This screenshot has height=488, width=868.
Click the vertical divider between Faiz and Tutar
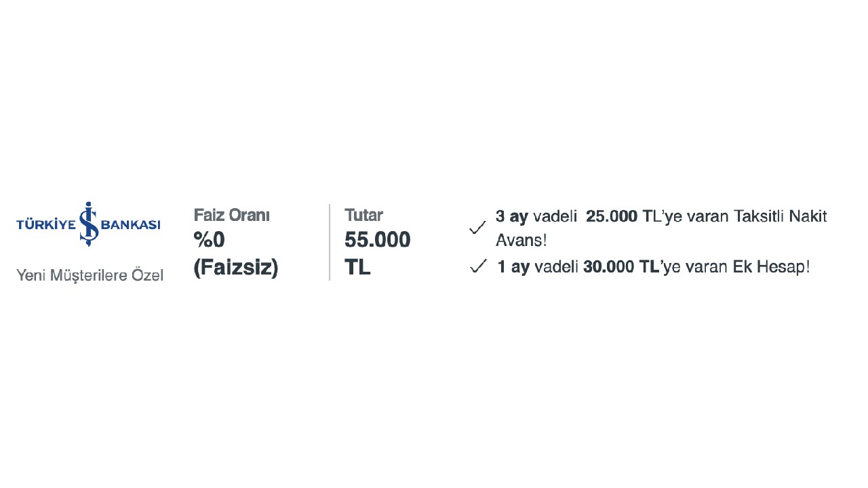[330, 242]
